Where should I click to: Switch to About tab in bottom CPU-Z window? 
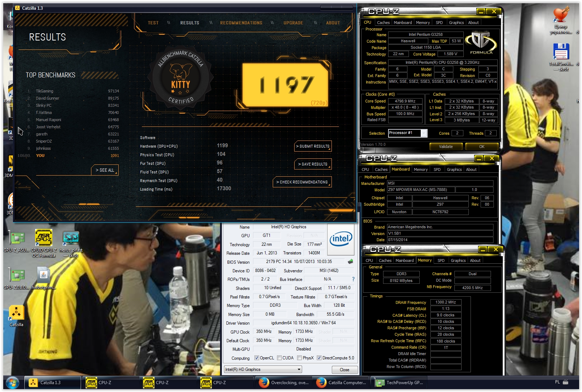pyautogui.click(x=475, y=260)
